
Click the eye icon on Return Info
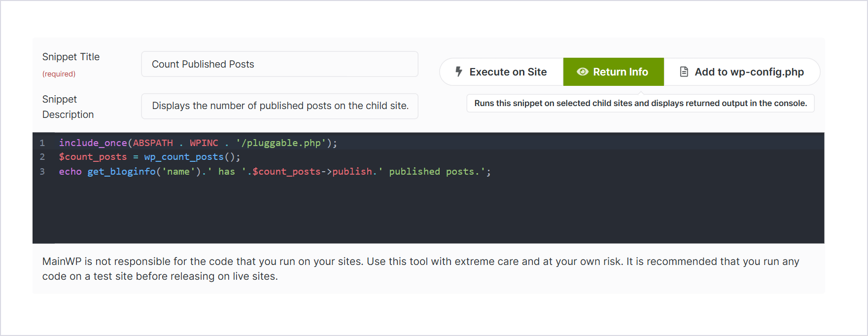(583, 72)
